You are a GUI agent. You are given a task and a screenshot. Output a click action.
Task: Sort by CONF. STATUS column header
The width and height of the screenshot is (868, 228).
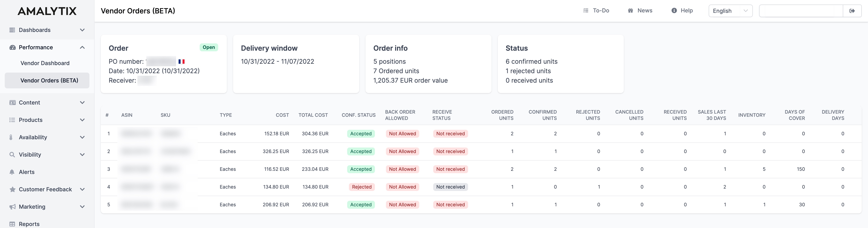(359, 115)
